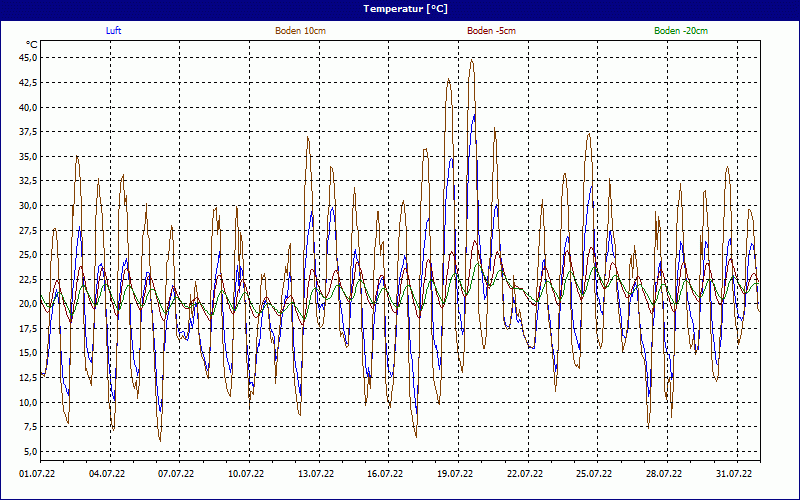Click the 32,5 temperature axis label
Image resolution: width=800 pixels, height=500 pixels.
pos(27,181)
